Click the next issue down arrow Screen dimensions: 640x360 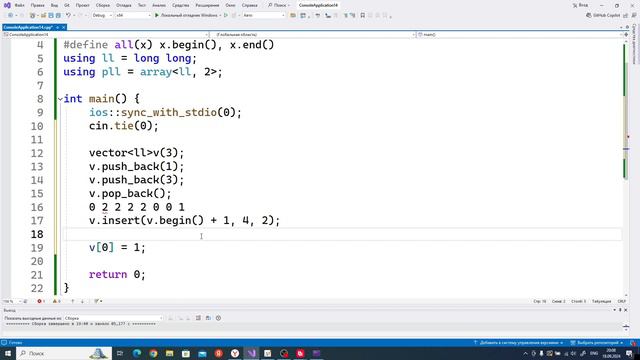[82, 301]
